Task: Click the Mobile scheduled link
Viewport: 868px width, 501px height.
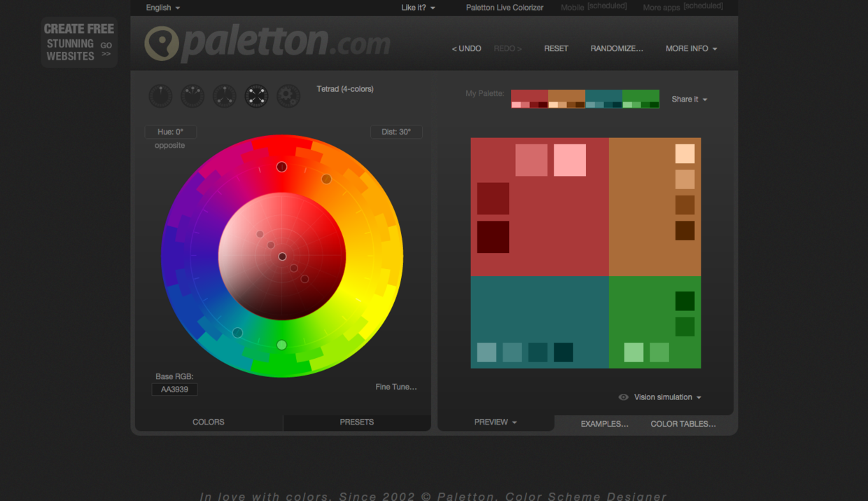Action: (x=594, y=7)
